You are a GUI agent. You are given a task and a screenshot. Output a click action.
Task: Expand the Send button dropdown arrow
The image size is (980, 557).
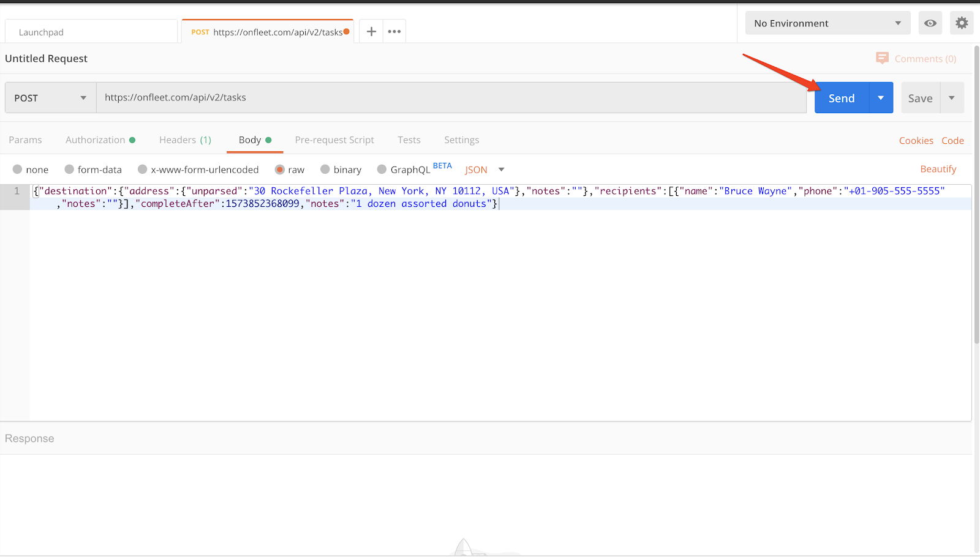tap(881, 98)
